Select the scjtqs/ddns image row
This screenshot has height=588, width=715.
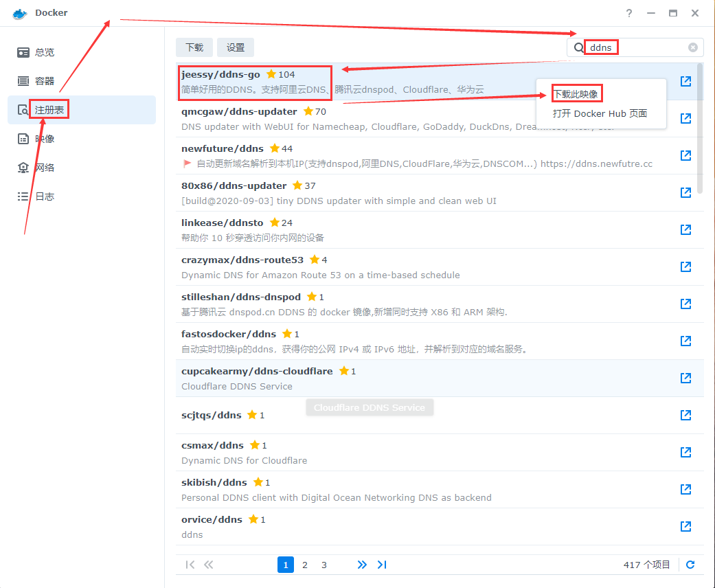click(440, 416)
